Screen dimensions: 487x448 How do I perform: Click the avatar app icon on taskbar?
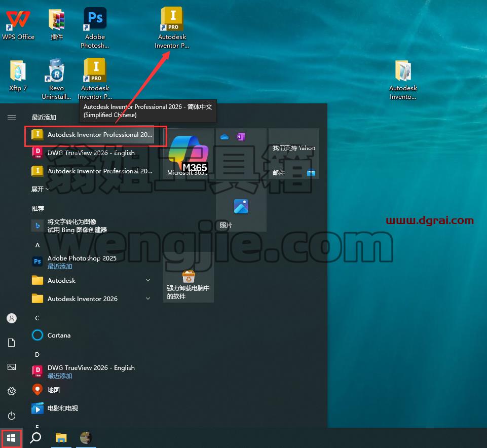(86, 438)
